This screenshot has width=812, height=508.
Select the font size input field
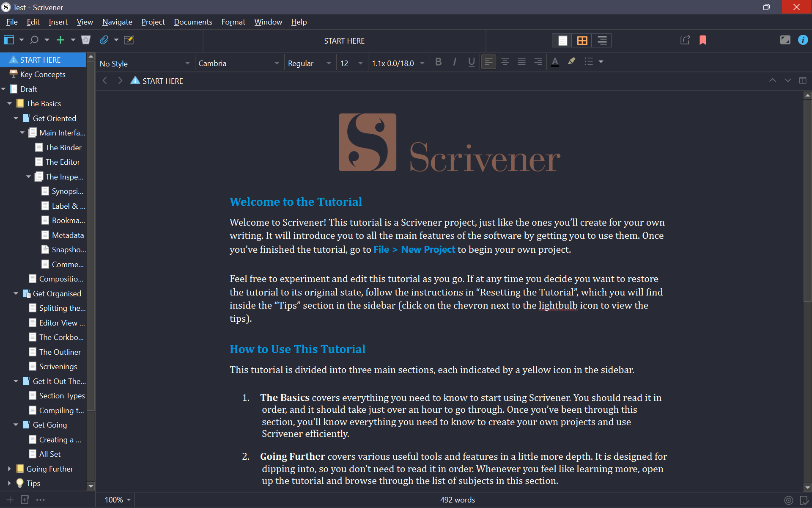point(345,63)
